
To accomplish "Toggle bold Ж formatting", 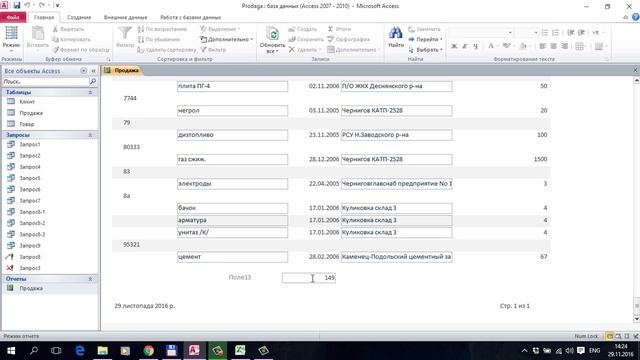I will tap(454, 46).
